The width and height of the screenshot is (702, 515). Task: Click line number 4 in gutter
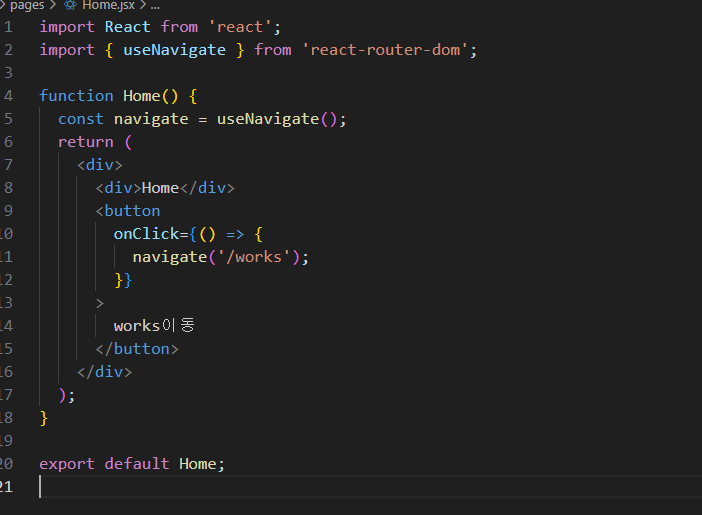coord(9,96)
